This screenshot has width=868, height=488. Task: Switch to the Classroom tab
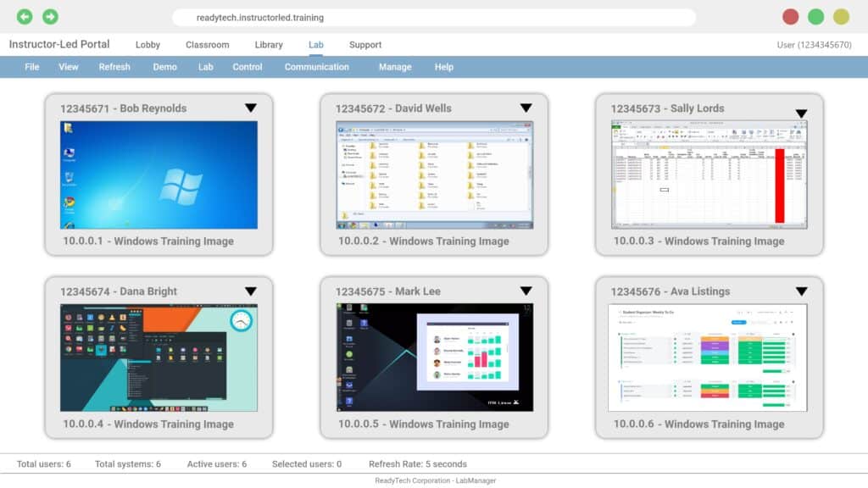point(207,45)
